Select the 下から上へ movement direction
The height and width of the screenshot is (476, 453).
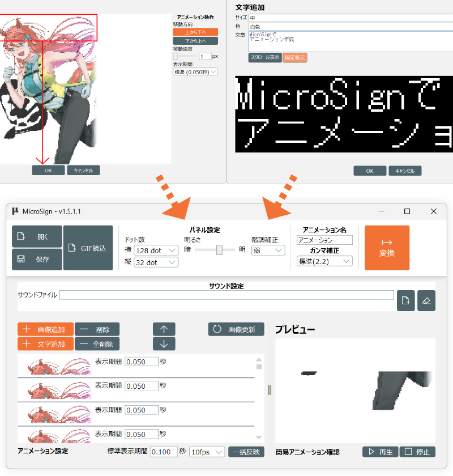coord(195,41)
